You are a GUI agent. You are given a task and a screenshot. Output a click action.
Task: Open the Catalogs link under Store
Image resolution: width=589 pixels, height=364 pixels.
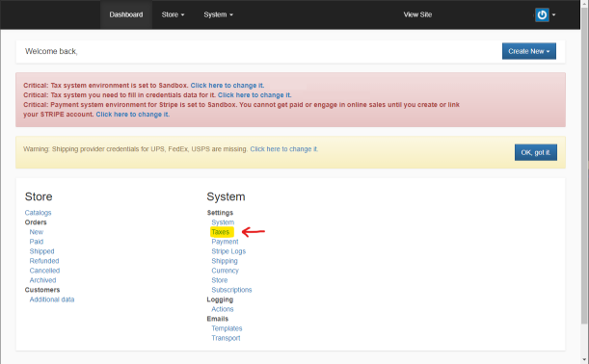38,213
